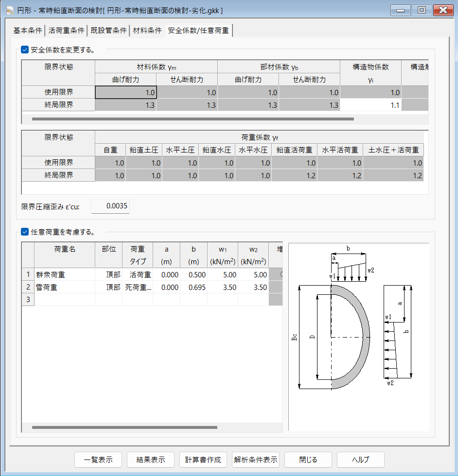Image resolution: width=458 pixels, height=476 pixels.
Task: Select the 終局限界 構造物係数 γi cell 1.1
Action: [371, 105]
